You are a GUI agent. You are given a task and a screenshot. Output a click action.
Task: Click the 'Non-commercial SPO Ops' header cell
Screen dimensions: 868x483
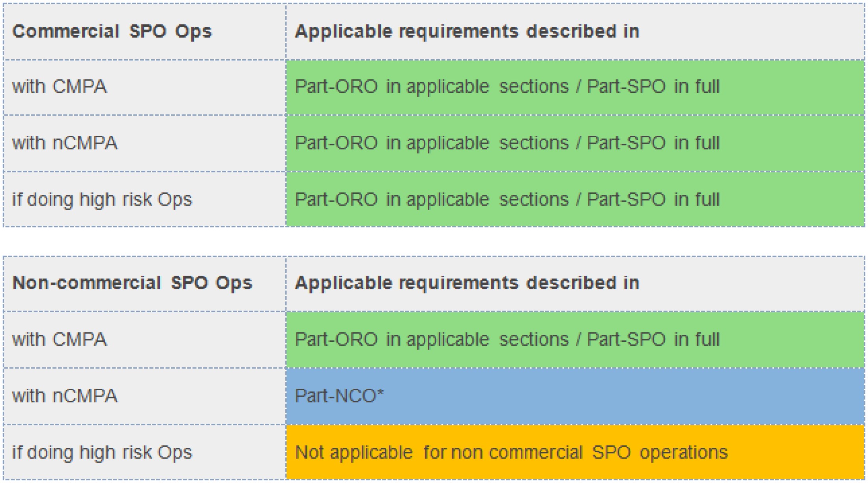(145, 284)
